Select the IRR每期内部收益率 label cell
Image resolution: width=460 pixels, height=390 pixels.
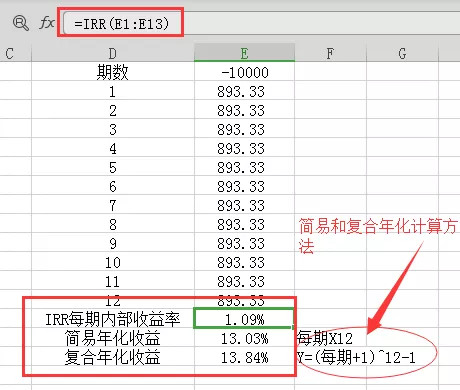pyautogui.click(x=113, y=319)
